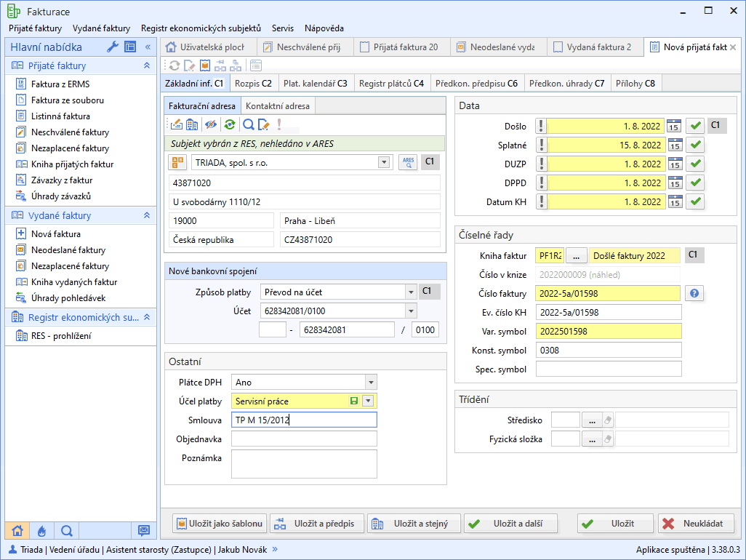
Task: Open the Servis menu
Action: tap(282, 28)
